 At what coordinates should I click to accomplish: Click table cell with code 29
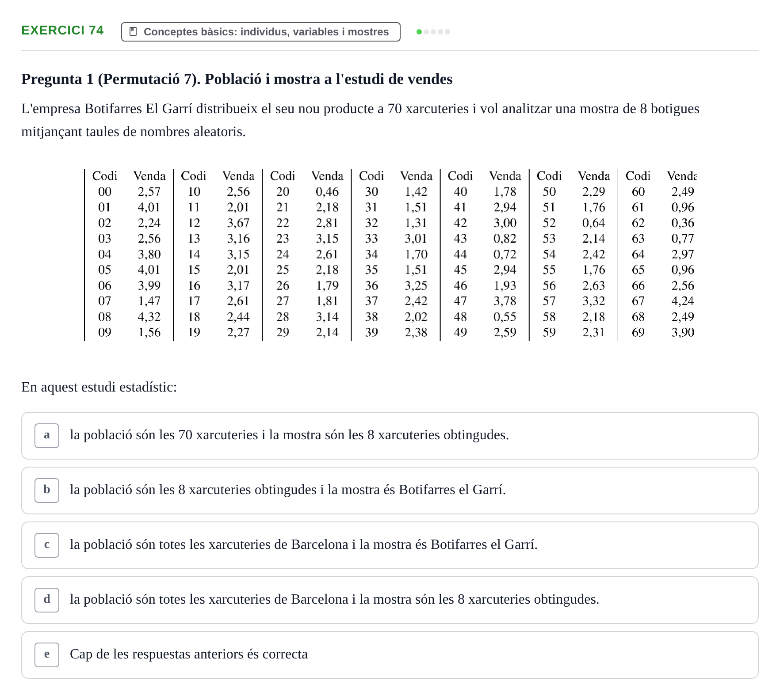(x=283, y=332)
